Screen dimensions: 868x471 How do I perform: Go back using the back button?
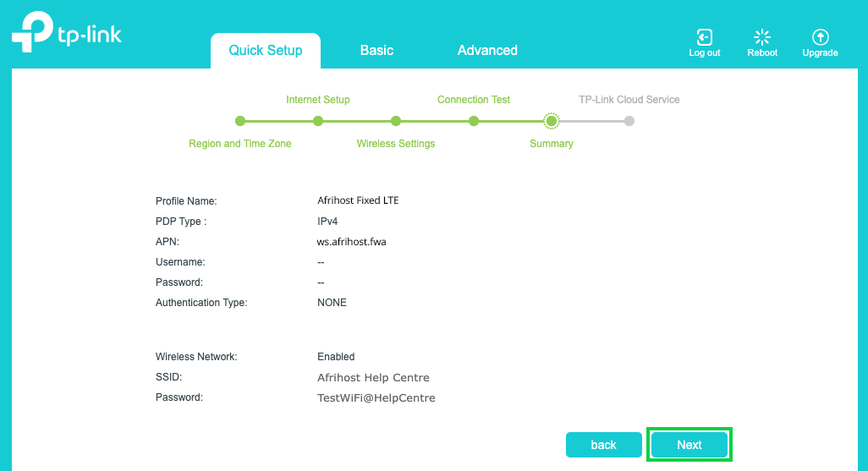(x=603, y=445)
